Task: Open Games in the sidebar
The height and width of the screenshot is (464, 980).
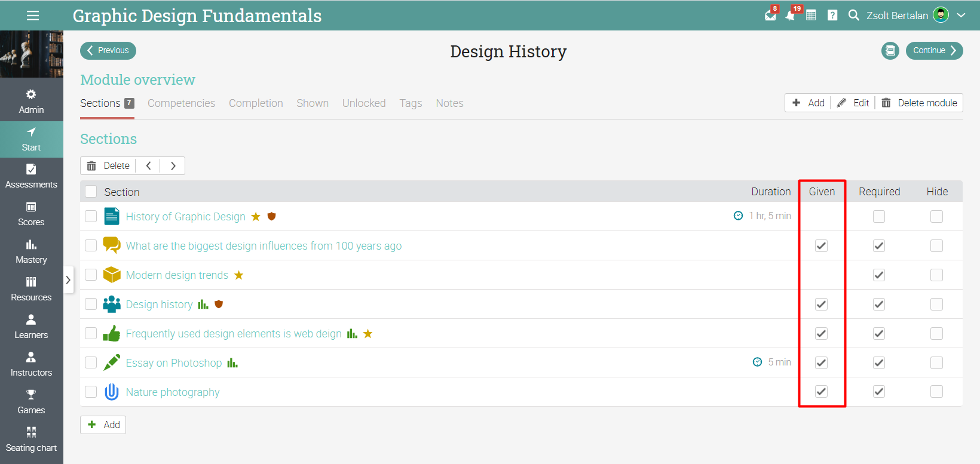Action: pos(31,402)
